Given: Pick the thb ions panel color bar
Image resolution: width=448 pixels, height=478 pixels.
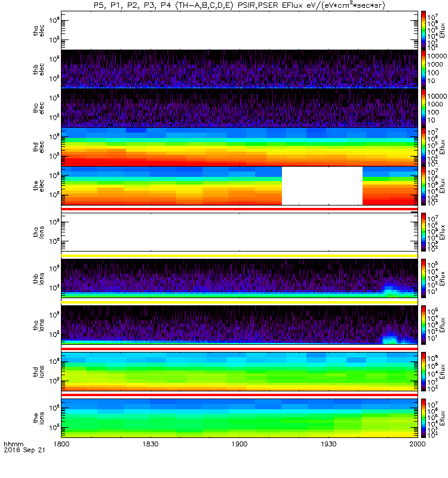Looking at the screenshot, I should tap(424, 278).
